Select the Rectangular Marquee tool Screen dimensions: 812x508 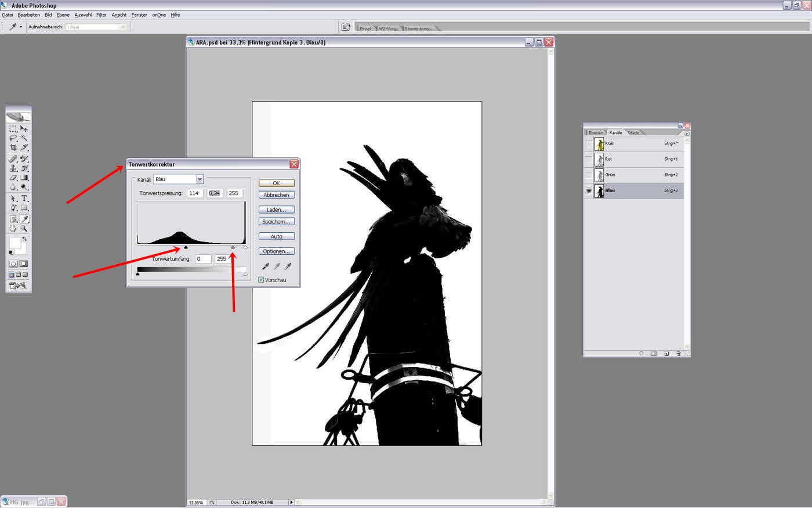pos(13,129)
